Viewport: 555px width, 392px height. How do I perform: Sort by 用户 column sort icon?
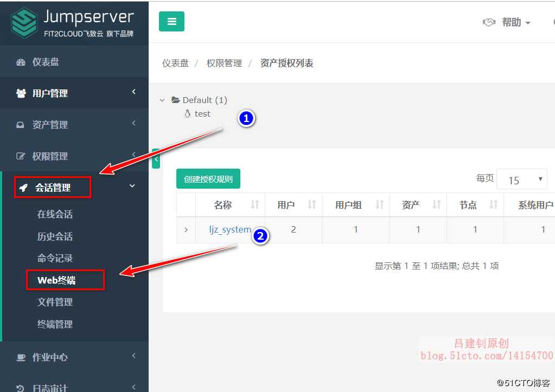click(311, 204)
